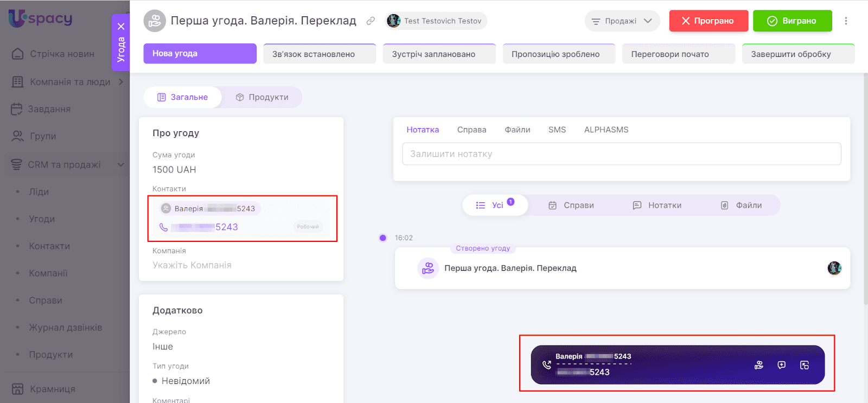The height and width of the screenshot is (403, 868).
Task: Open the three-dot more options menu
Action: click(x=846, y=21)
